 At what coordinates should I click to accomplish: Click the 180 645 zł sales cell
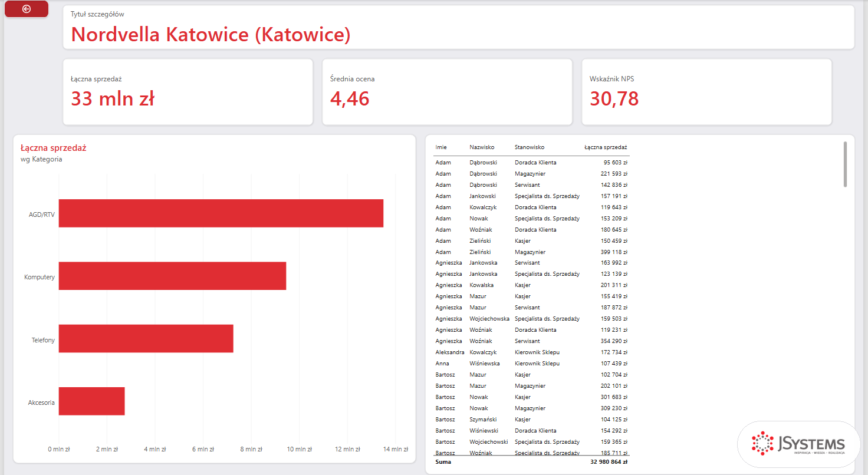point(614,230)
